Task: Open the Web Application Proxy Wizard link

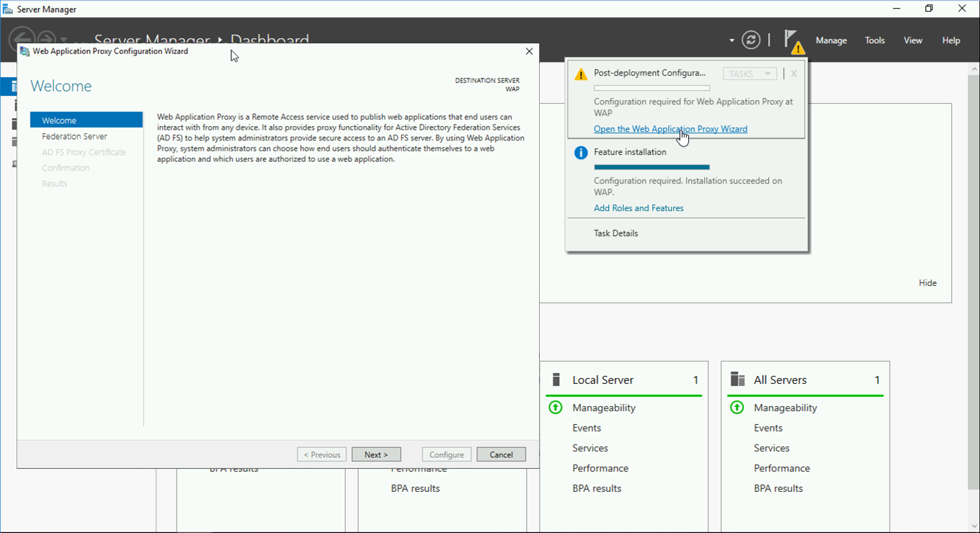Action: pyautogui.click(x=670, y=129)
